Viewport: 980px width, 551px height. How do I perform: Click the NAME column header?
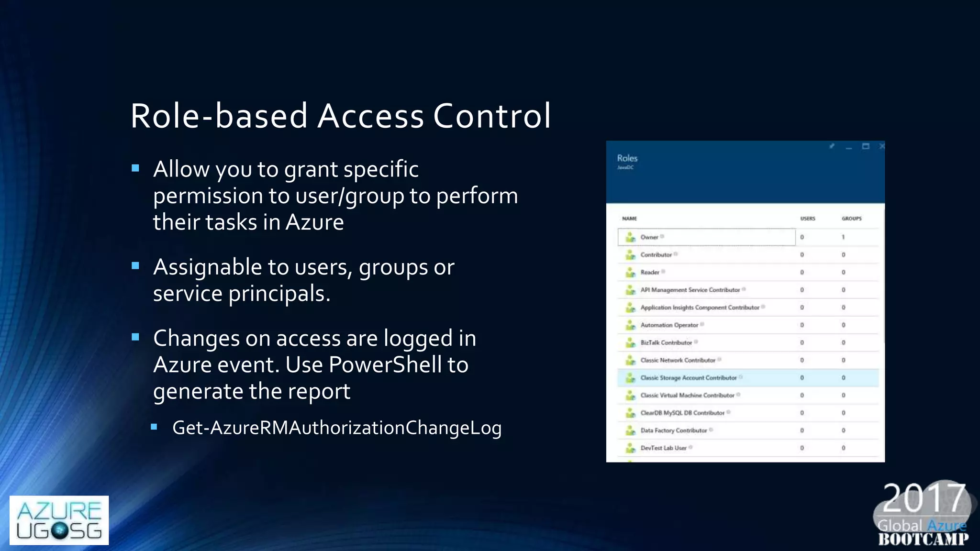[x=629, y=219]
